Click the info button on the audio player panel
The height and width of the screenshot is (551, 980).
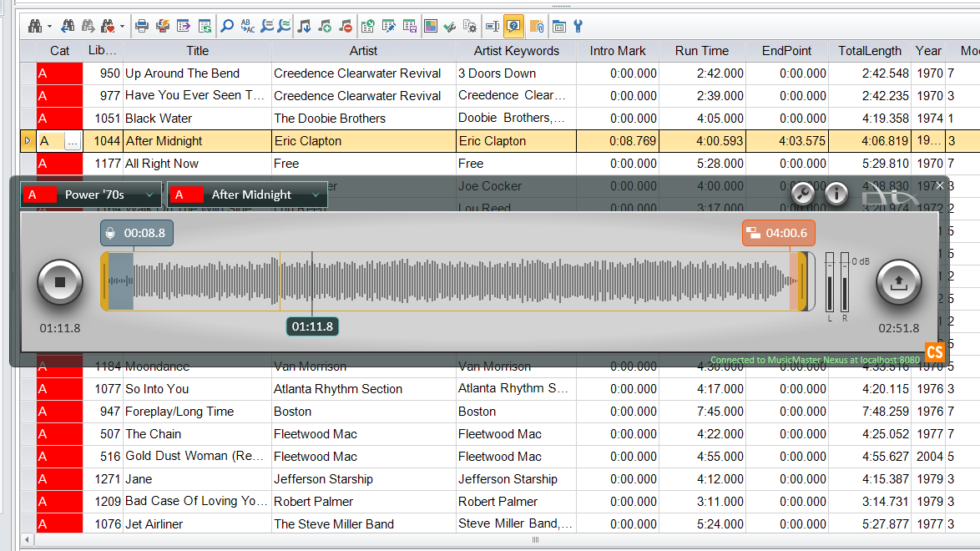[836, 193]
